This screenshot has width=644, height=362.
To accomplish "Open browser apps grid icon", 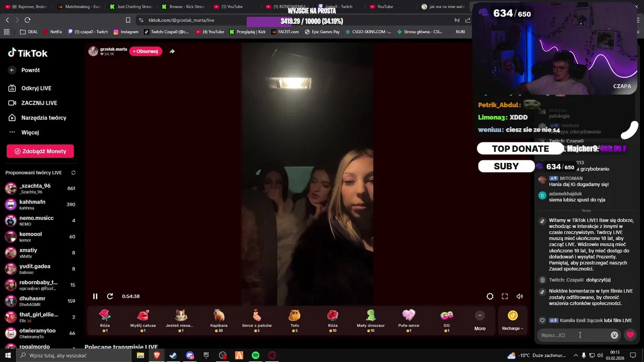I will [x=7, y=32].
